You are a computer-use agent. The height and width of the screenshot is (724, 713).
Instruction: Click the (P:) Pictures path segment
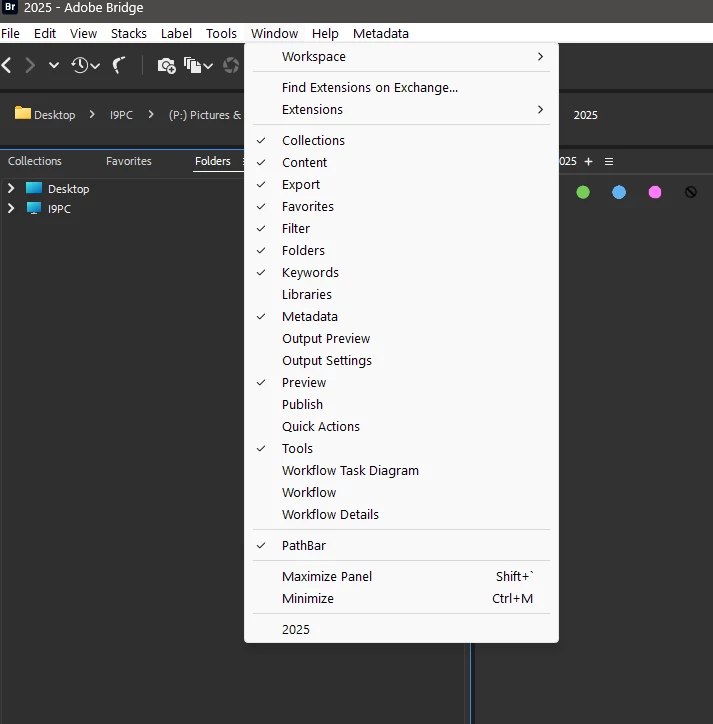(x=205, y=115)
